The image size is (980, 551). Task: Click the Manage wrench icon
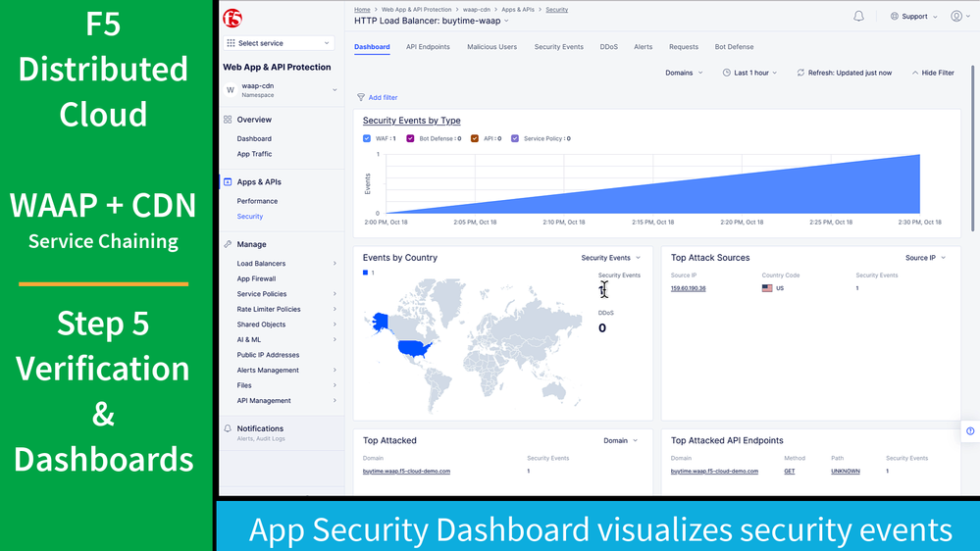pyautogui.click(x=228, y=244)
